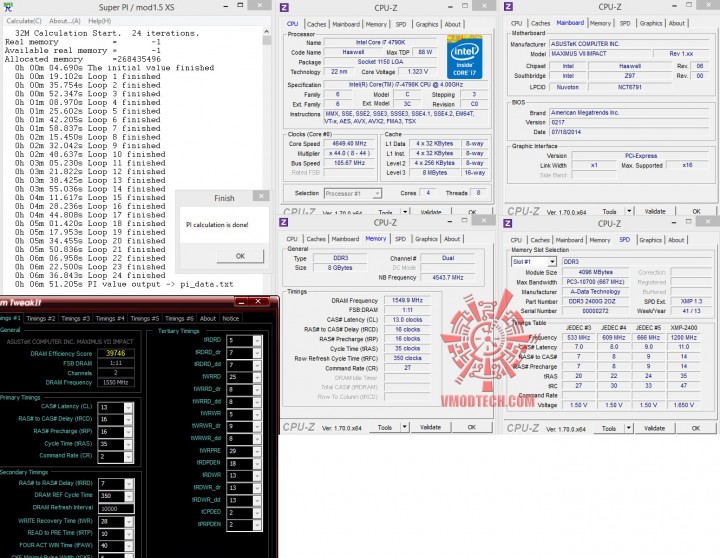720x558 pixels.
Task: Open Timings #6 tab in Mem TweakIt
Action: click(x=179, y=318)
